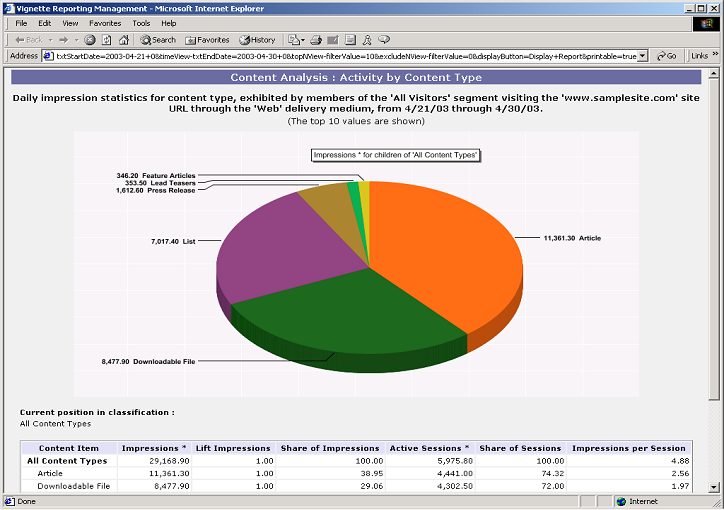Click scrollbar down arrow

coord(713,487)
